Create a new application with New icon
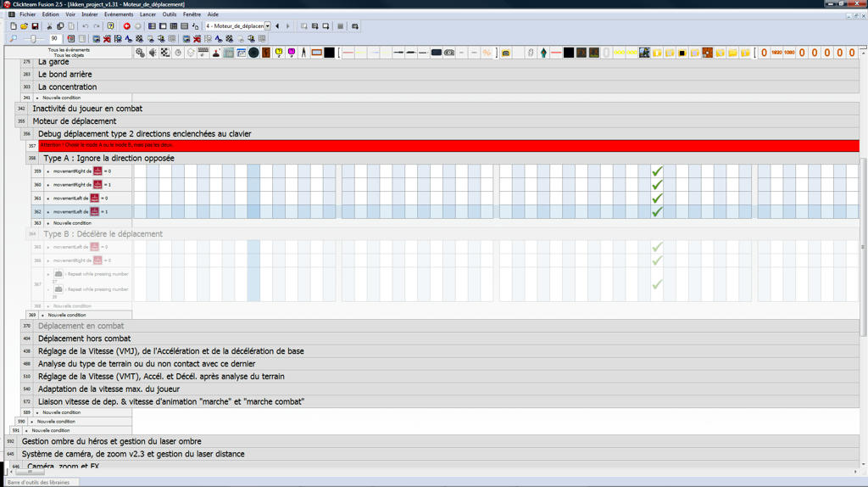This screenshot has width=868, height=487. pyautogui.click(x=14, y=26)
